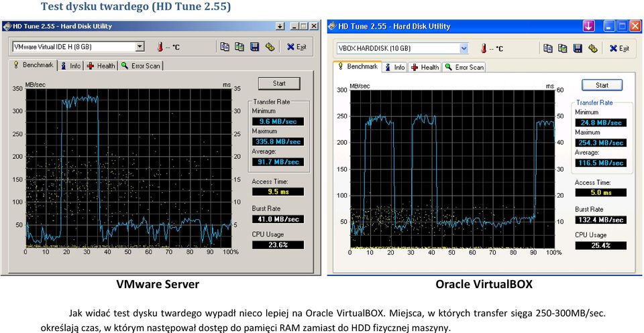Viewport: 644px width, 333px height.
Task: Click the floppy save icon in VBOX HD Tune
Action: point(578,48)
